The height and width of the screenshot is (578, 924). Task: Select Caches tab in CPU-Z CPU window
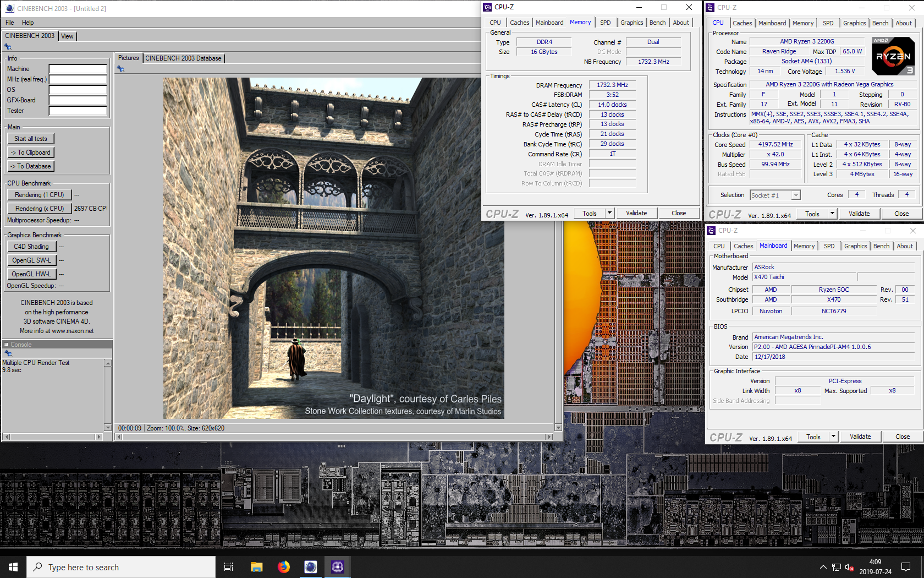pos(742,23)
